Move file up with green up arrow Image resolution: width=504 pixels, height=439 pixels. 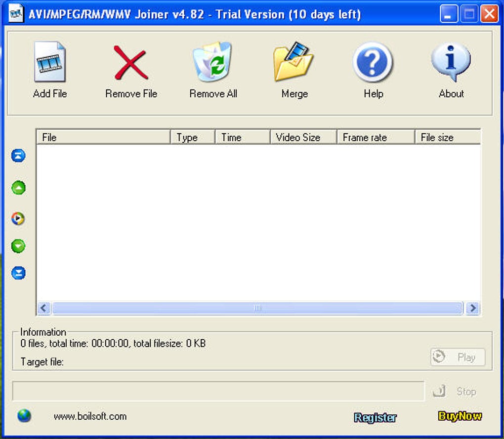click(x=18, y=188)
